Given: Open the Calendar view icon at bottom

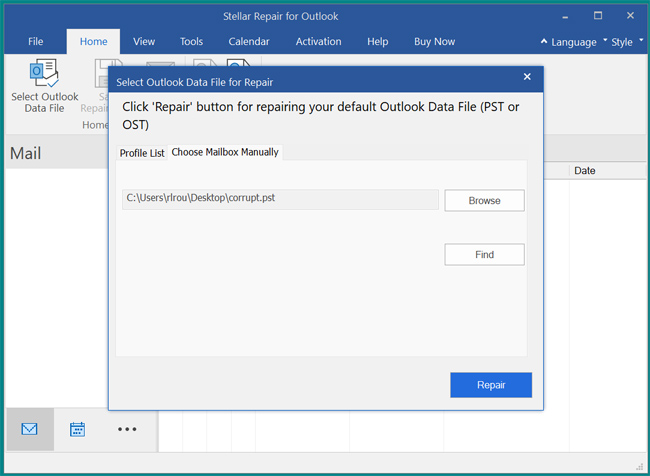Looking at the screenshot, I should (78, 429).
